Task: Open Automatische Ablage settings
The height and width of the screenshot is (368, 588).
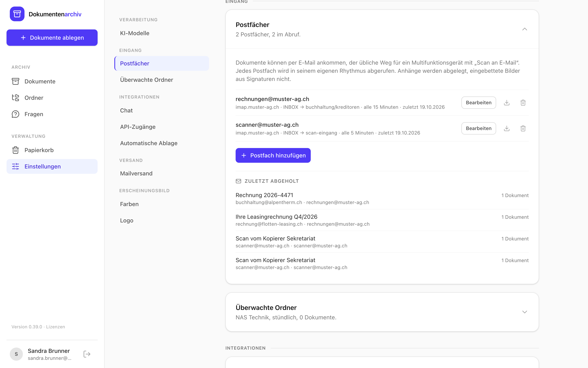Action: (161, 143)
